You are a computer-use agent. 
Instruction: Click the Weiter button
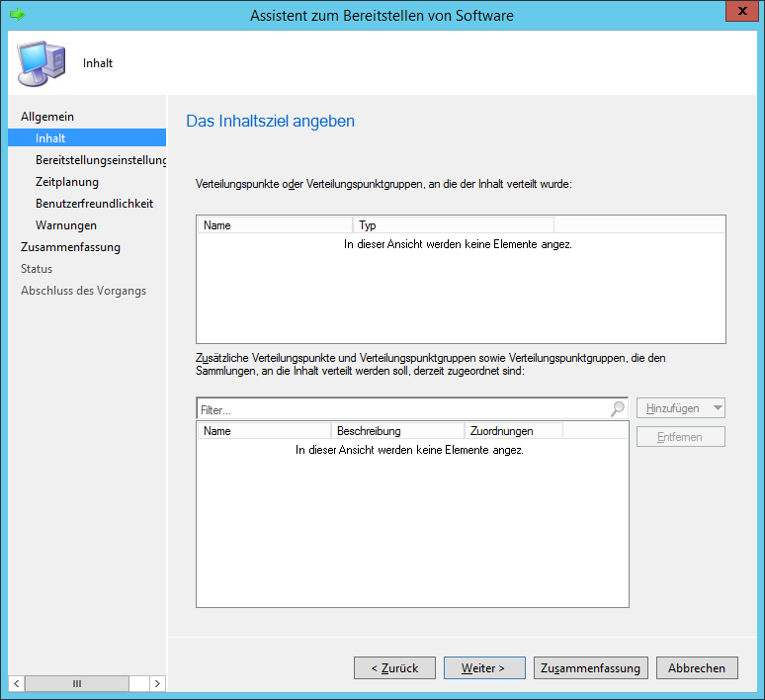pos(483,668)
